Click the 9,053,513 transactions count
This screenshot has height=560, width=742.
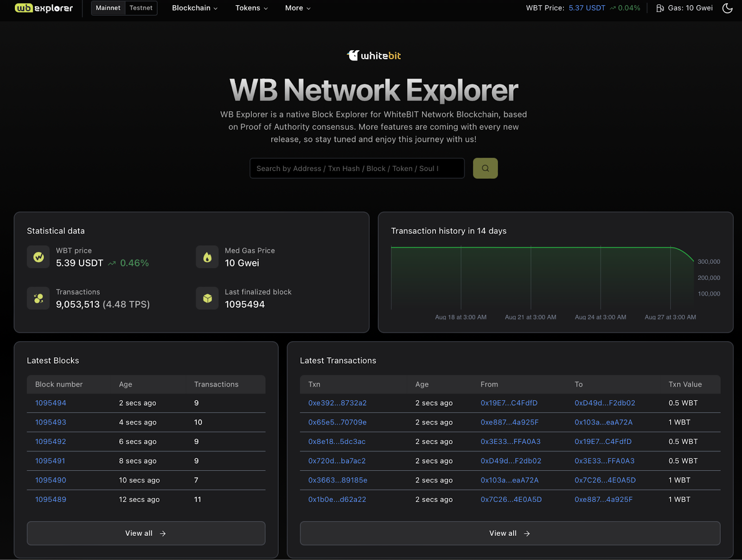coord(78,305)
